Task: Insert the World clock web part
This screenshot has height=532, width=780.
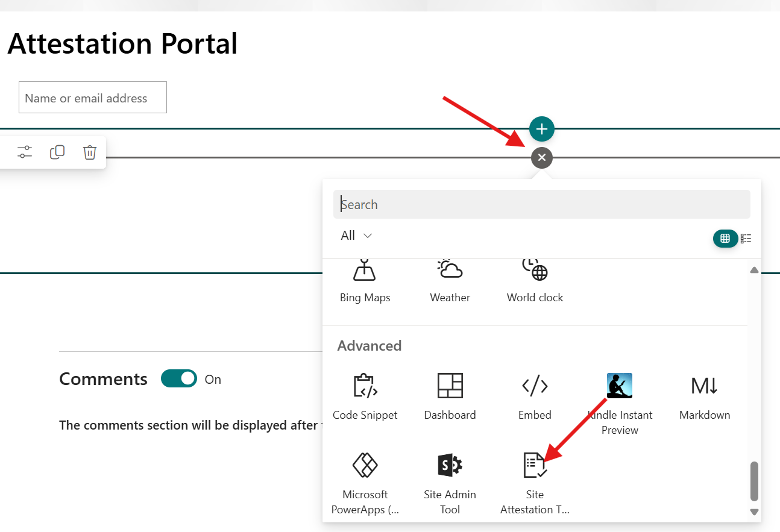Action: click(x=535, y=281)
